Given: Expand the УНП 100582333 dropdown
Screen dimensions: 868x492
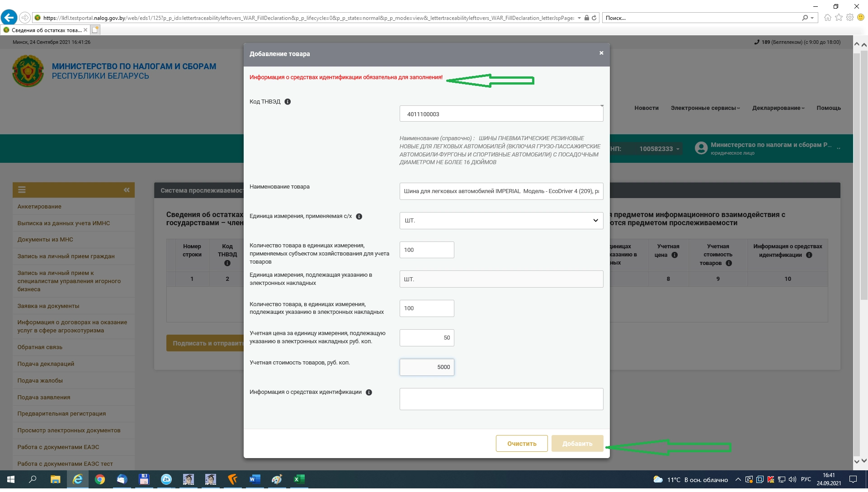Looking at the screenshot, I should [x=659, y=149].
